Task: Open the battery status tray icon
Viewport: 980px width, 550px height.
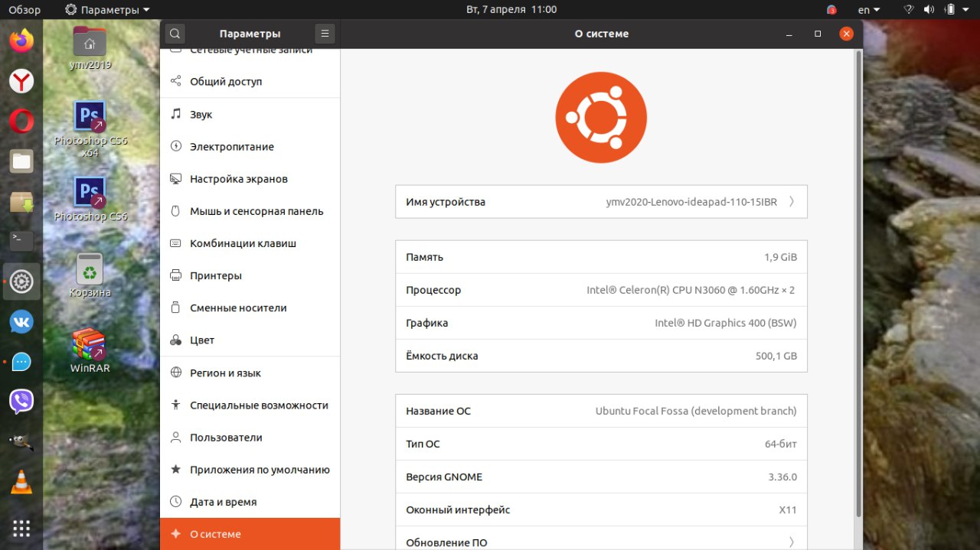Action: click(x=950, y=10)
